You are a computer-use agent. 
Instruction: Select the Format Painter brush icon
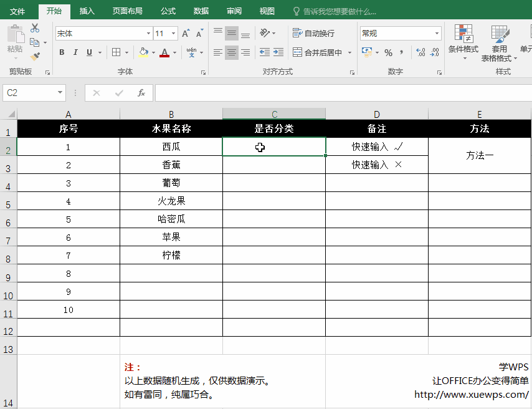[x=35, y=56]
